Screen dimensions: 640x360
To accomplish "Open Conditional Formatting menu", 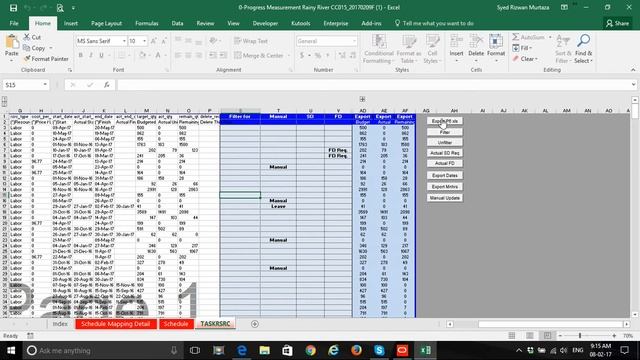I will (379, 49).
